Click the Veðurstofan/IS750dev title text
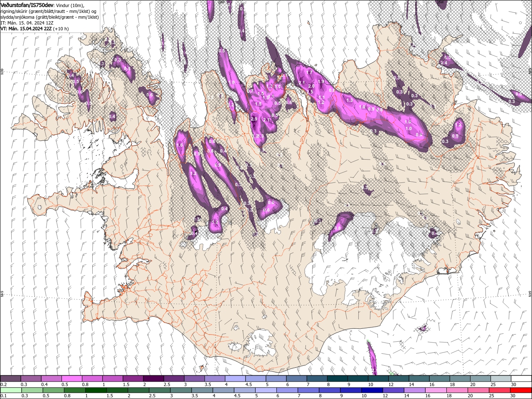 27,5
